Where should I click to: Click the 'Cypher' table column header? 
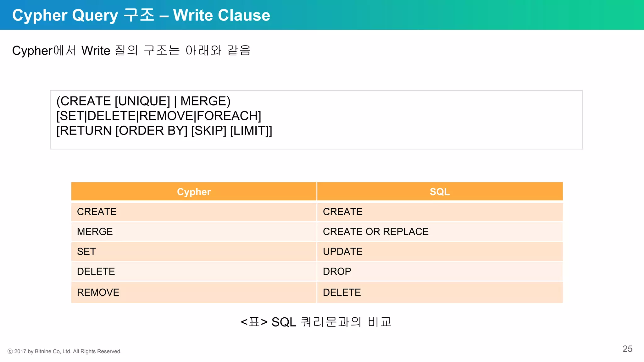pos(194,191)
